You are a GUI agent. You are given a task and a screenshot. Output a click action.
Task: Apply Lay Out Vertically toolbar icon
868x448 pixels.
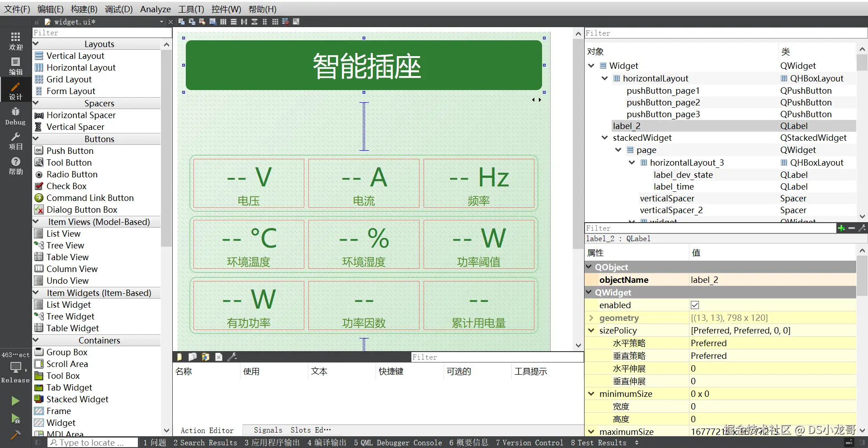click(x=234, y=22)
